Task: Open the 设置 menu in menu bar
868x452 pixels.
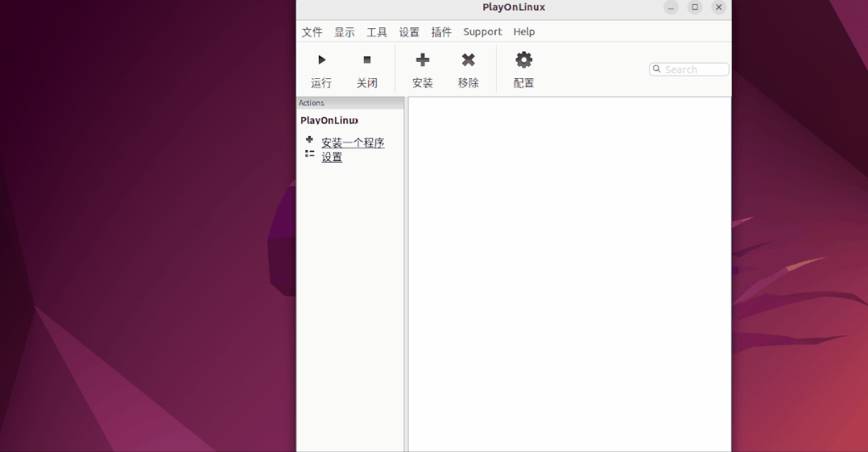Action: [x=409, y=31]
